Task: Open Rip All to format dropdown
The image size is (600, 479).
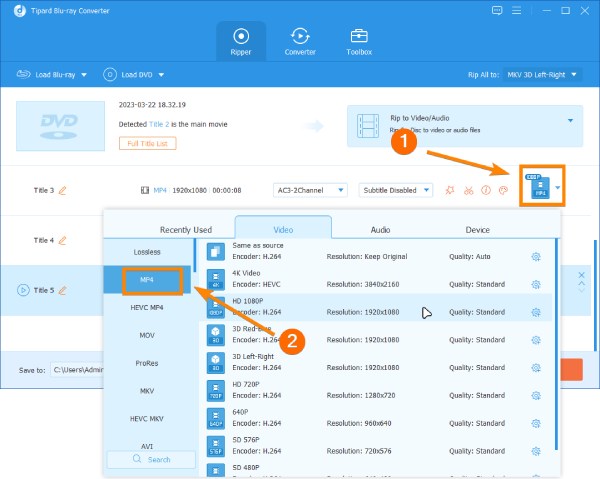Action: coord(542,75)
